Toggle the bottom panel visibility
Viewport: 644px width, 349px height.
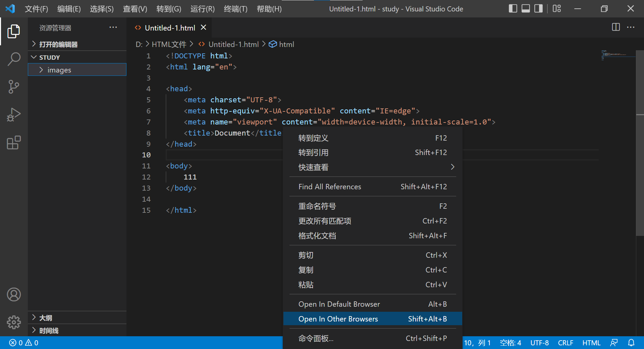point(525,8)
